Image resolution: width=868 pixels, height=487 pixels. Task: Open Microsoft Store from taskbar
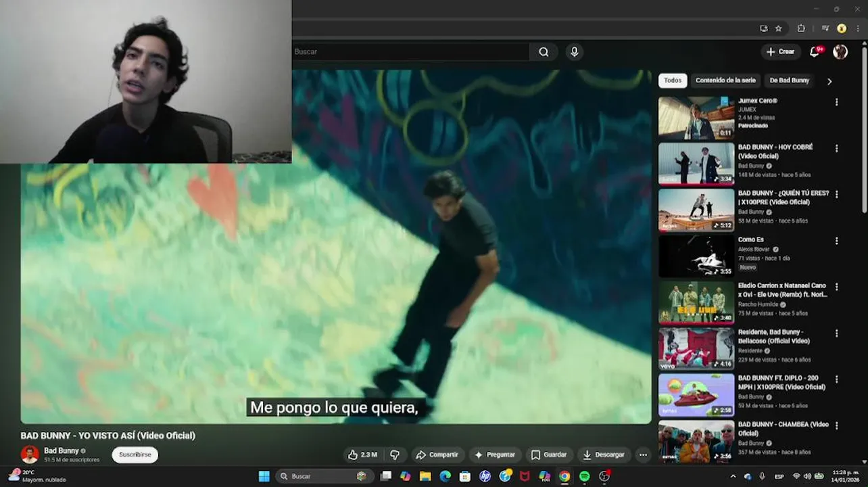click(465, 476)
